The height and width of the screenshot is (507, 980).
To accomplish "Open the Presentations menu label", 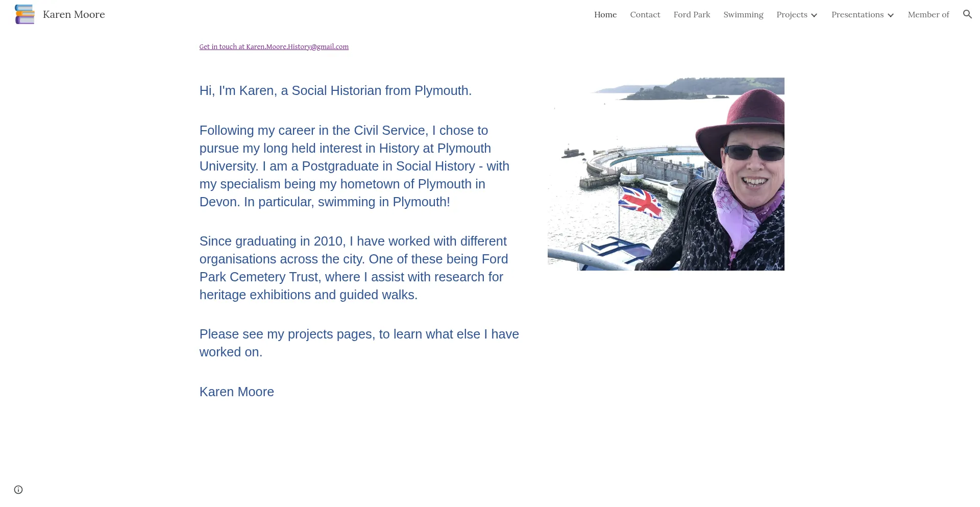I will 857,14.
